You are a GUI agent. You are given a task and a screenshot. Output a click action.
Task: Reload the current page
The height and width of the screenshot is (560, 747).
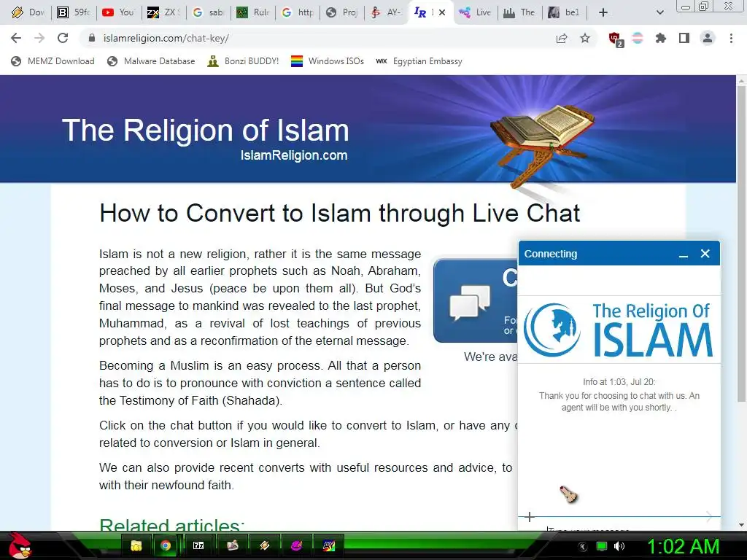point(63,38)
